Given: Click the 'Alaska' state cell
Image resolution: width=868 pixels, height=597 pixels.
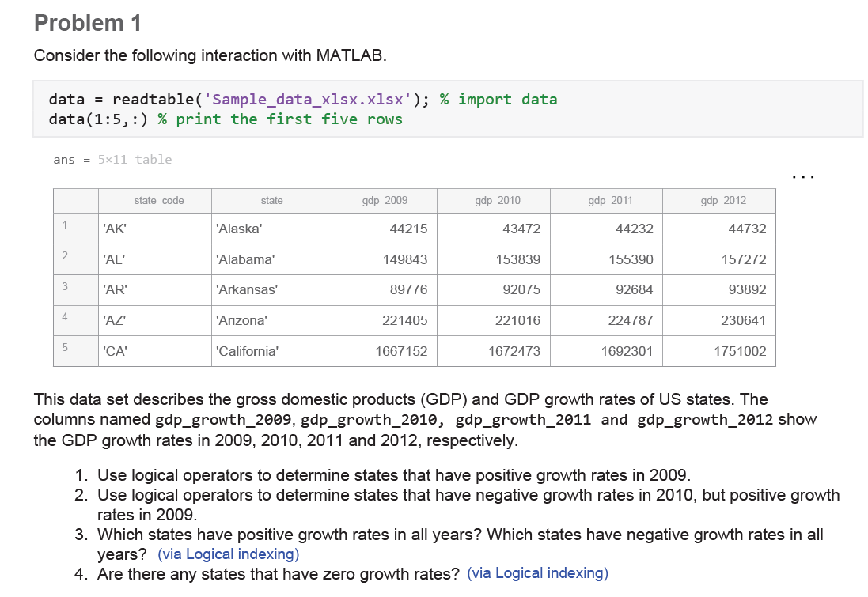Looking at the screenshot, I should click(268, 229).
